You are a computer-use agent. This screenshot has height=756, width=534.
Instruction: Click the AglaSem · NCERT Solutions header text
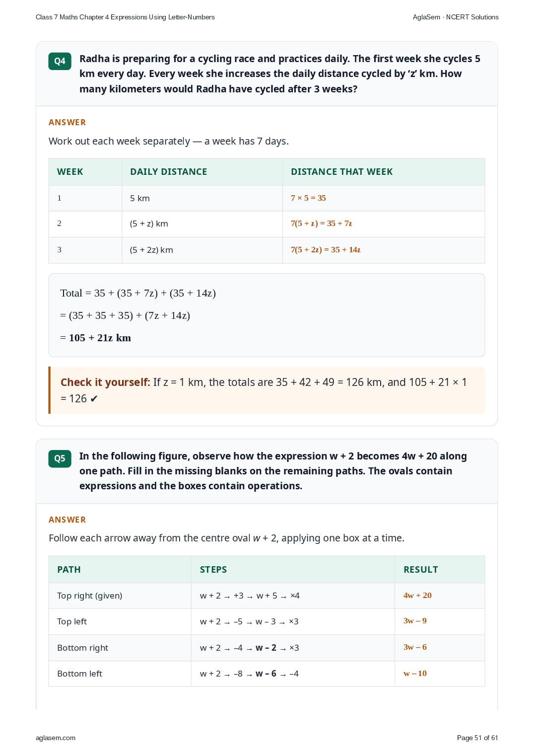pyautogui.click(x=456, y=17)
